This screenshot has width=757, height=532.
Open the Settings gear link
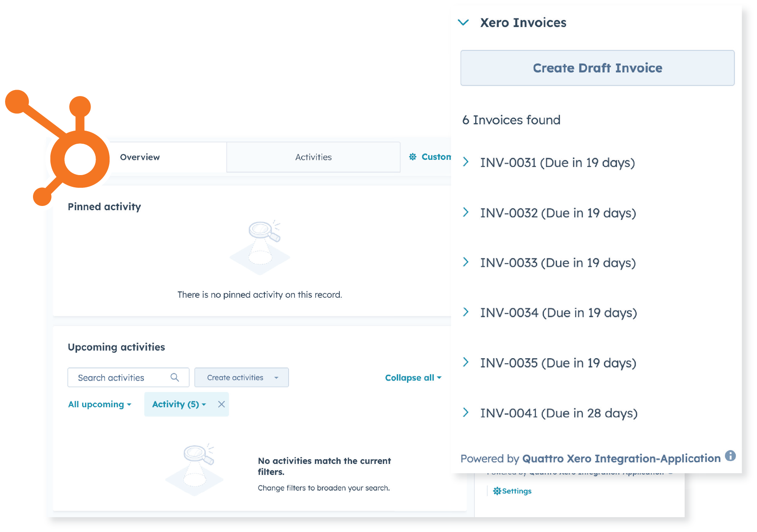512,491
